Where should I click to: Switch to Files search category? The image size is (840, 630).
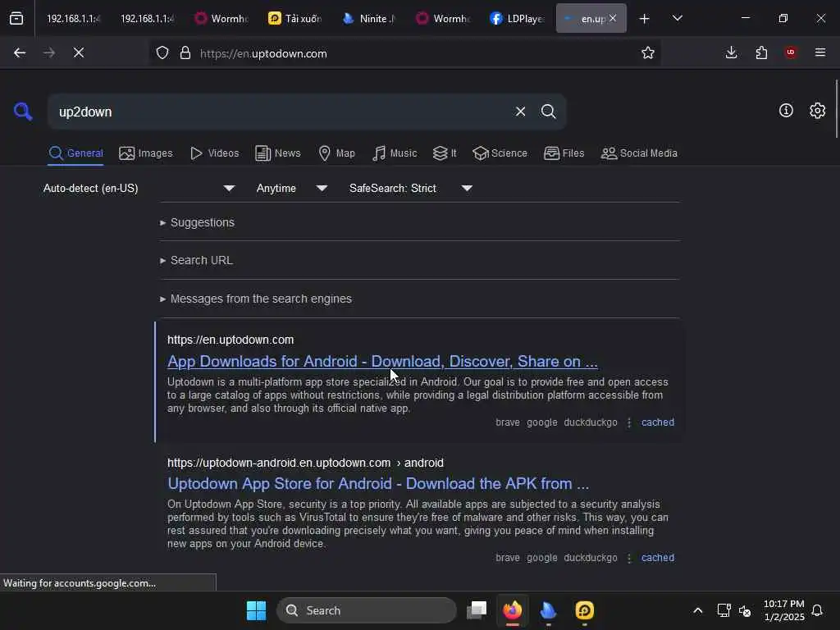pos(564,153)
